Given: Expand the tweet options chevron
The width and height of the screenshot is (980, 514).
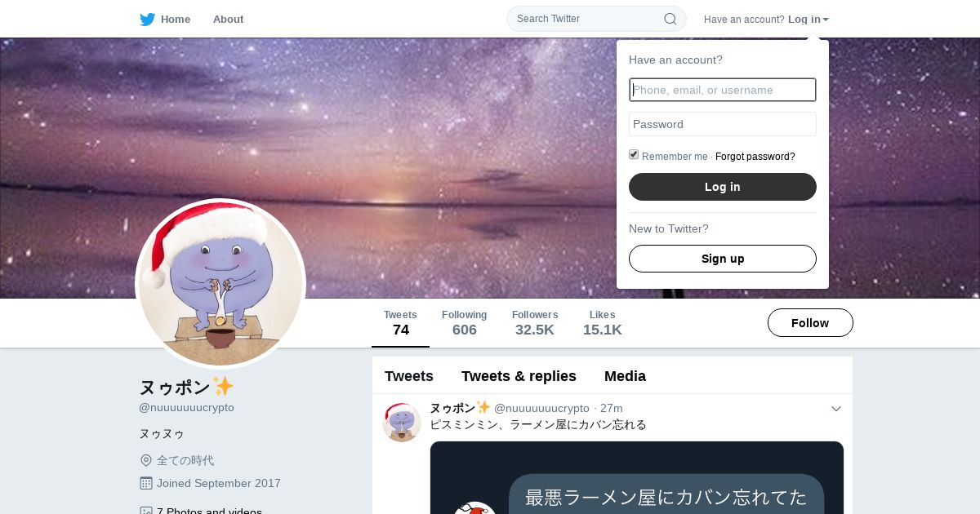Looking at the screenshot, I should tap(836, 409).
